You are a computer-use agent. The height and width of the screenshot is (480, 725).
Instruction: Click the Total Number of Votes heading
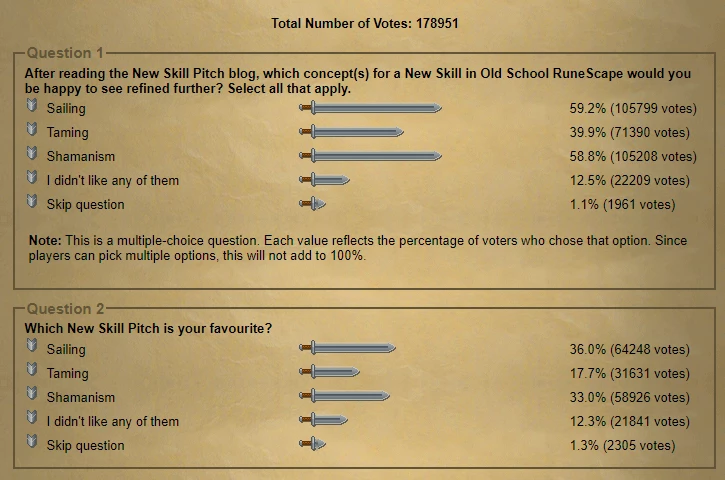364,23
